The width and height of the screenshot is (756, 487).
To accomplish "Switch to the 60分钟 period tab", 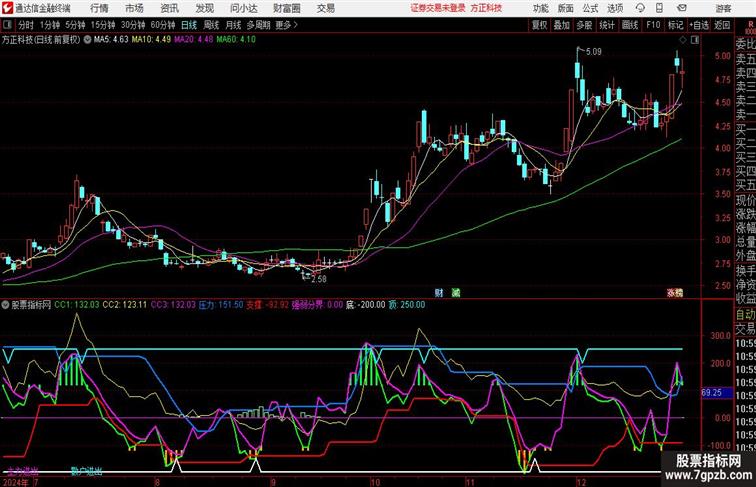I will 163,25.
